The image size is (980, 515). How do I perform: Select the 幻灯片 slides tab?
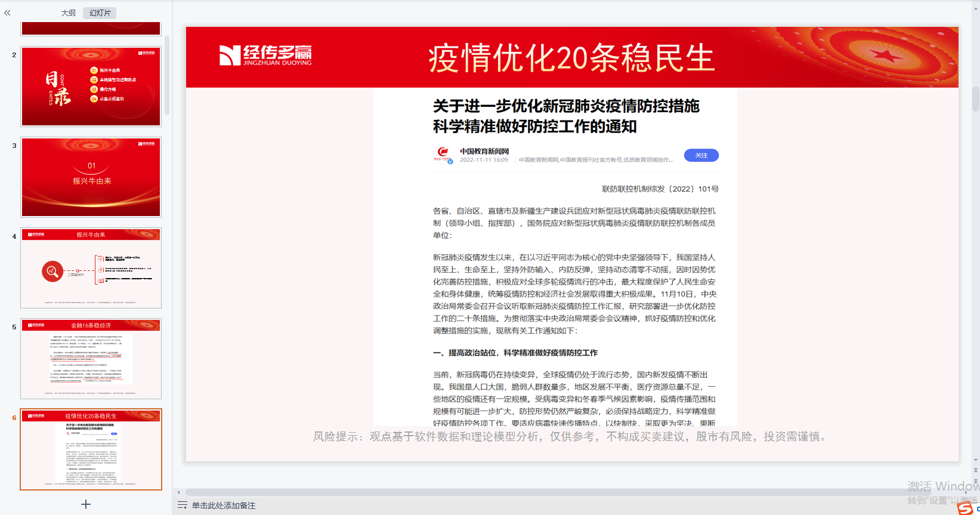(x=100, y=13)
